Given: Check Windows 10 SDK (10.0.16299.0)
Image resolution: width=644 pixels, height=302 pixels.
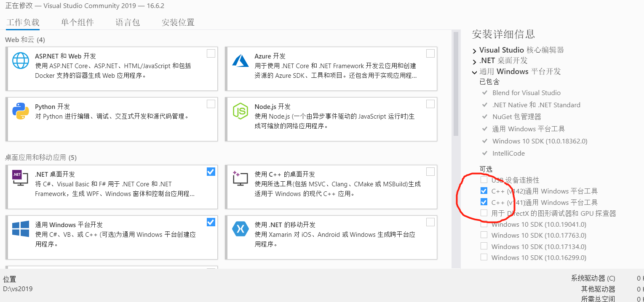Looking at the screenshot, I should (x=484, y=257).
